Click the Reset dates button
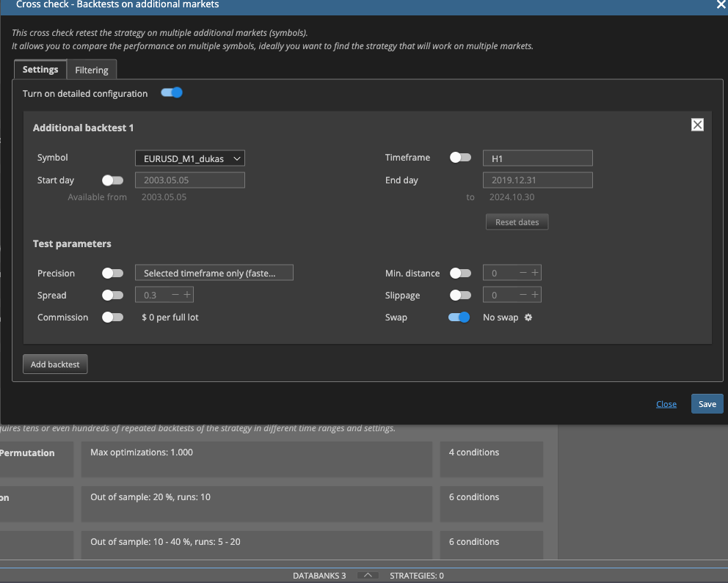 coord(517,222)
